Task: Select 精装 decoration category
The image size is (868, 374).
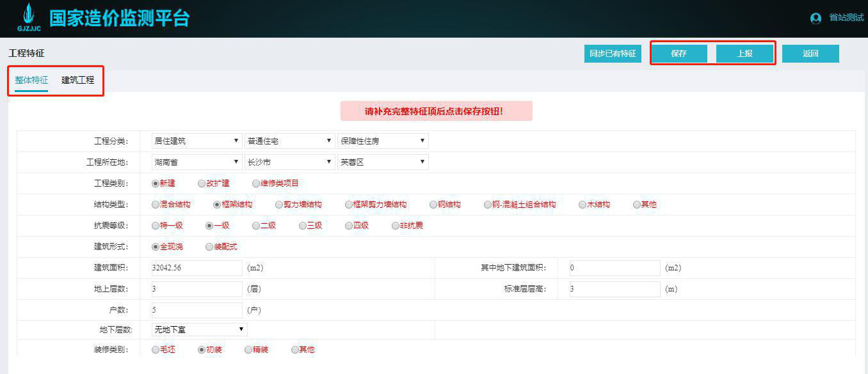Action: tap(248, 350)
